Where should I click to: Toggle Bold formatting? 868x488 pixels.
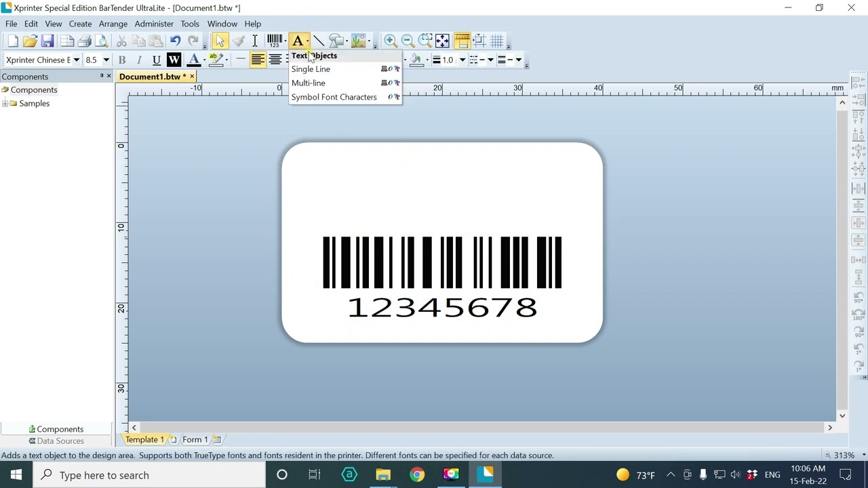point(122,60)
